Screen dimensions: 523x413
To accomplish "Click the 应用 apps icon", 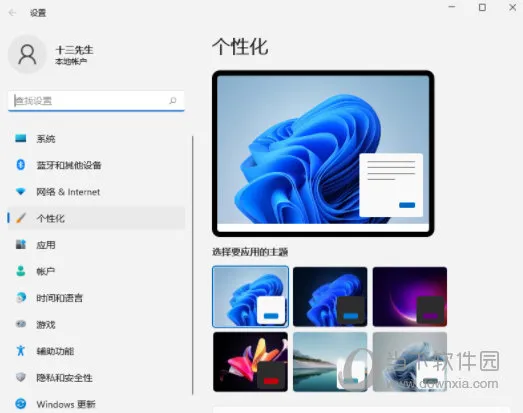I will (21, 245).
